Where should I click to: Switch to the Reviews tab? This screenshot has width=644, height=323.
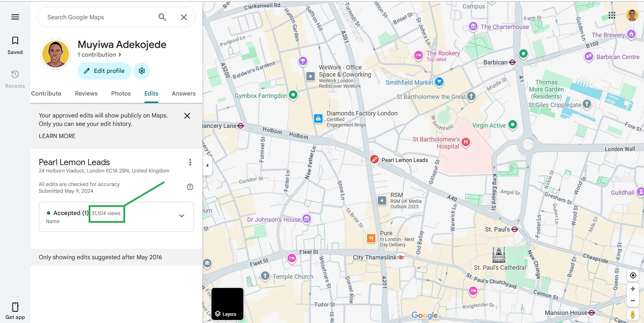pos(86,93)
